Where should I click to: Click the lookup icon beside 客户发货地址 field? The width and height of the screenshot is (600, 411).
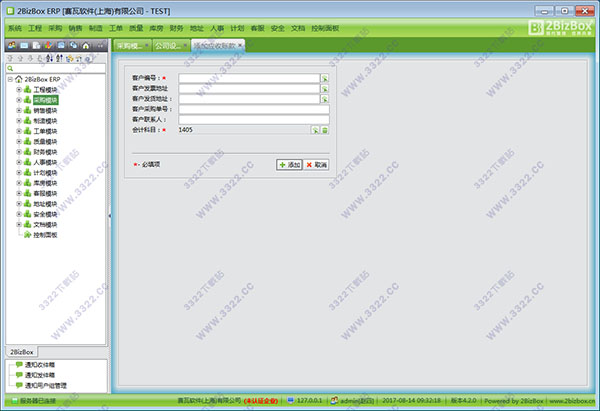pos(325,99)
